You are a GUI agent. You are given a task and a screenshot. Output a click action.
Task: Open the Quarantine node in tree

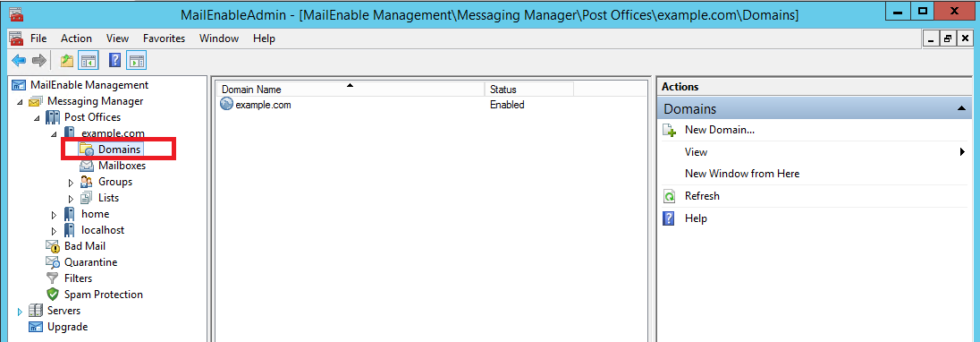coord(90,262)
